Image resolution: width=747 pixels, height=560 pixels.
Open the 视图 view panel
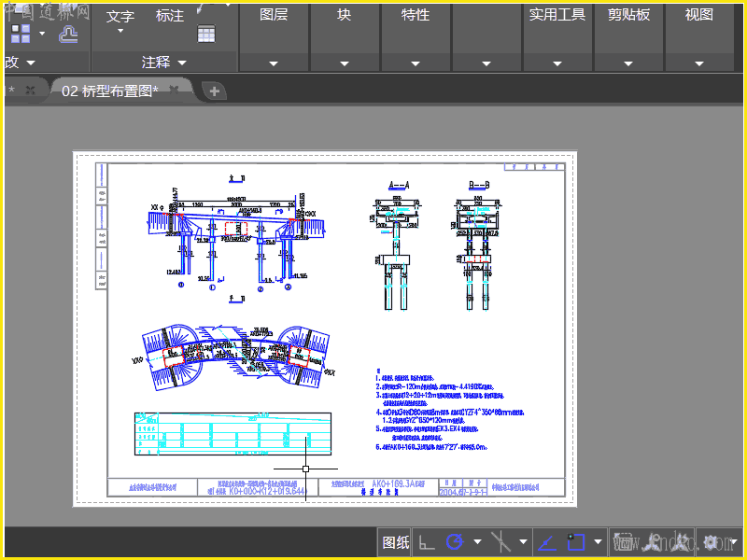(x=699, y=16)
